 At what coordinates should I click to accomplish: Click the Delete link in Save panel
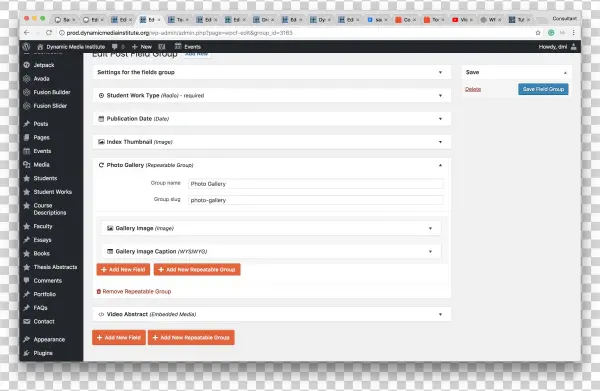(473, 89)
